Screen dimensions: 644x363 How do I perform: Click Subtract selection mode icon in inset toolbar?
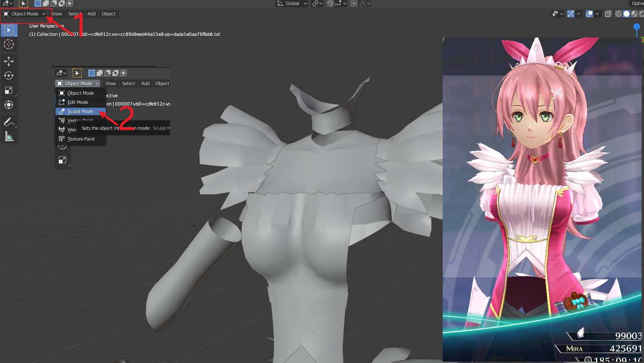point(108,73)
